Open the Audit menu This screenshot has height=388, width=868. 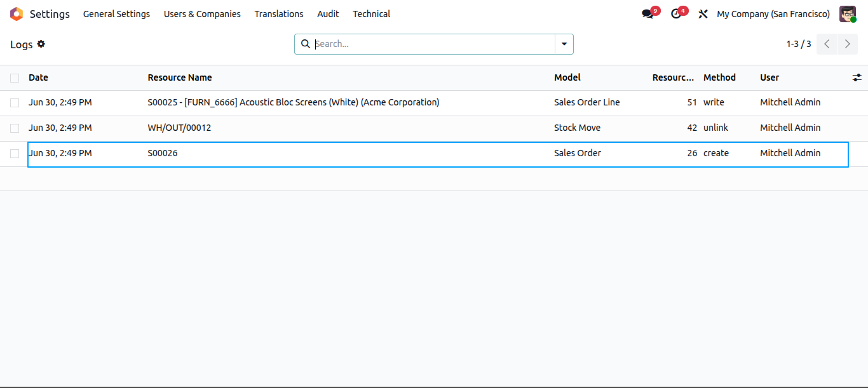pyautogui.click(x=329, y=14)
